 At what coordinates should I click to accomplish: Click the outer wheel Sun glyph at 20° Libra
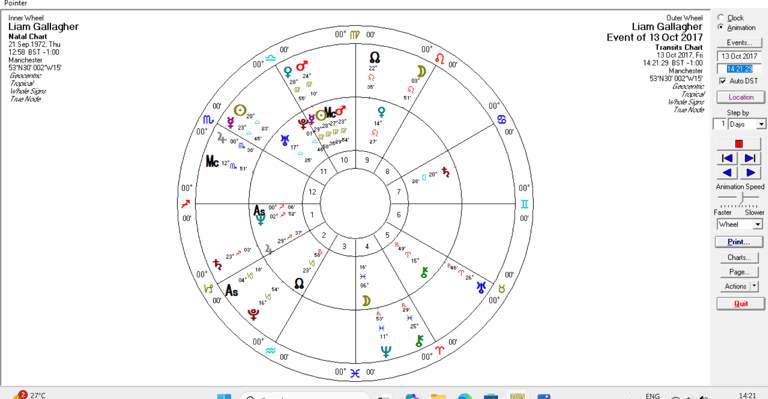click(x=240, y=111)
